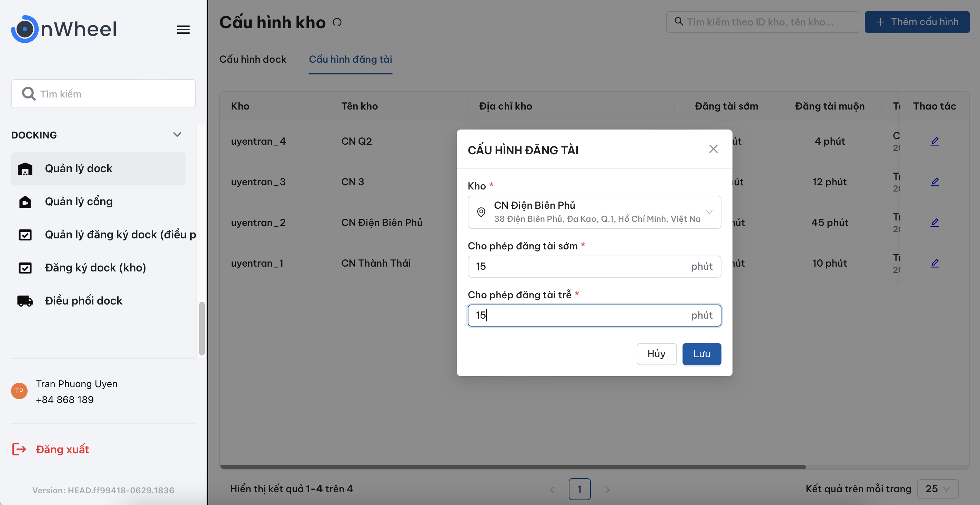The image size is (980, 505).
Task: Click the Lưu save button
Action: [701, 354]
